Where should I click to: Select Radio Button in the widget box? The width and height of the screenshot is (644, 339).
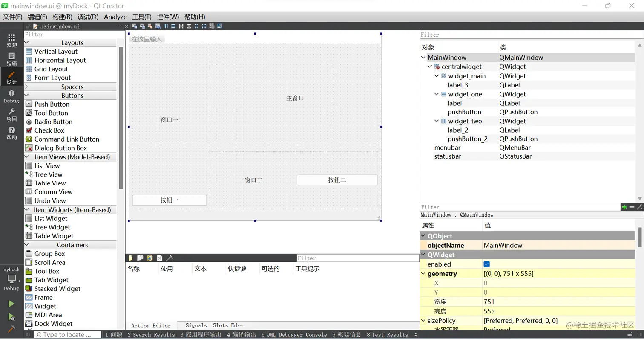tap(53, 122)
